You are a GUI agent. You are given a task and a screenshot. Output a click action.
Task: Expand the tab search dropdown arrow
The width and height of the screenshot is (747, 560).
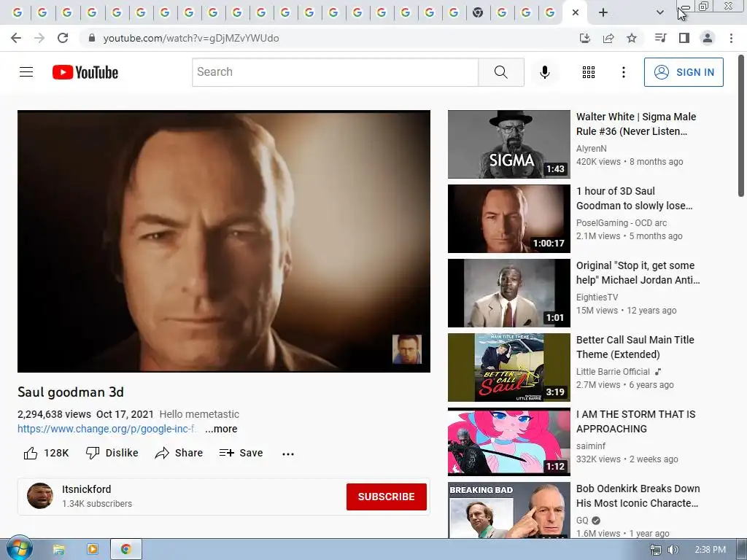pos(659,12)
